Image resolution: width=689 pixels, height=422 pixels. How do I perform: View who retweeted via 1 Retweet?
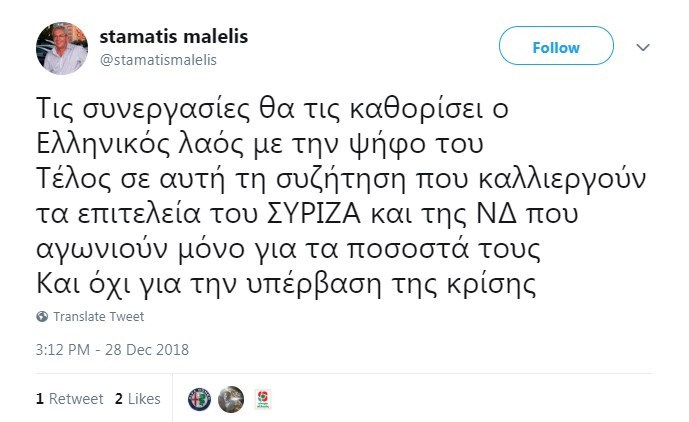click(x=69, y=399)
